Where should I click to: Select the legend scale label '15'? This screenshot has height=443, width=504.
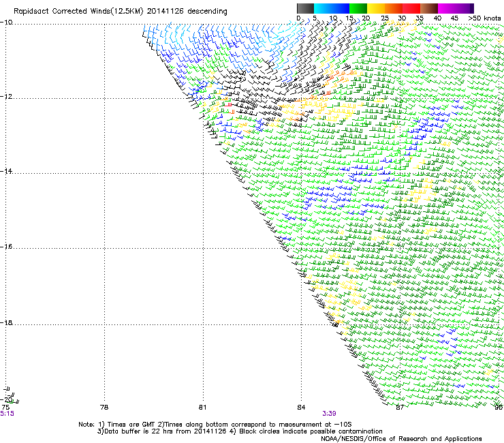tap(349, 18)
